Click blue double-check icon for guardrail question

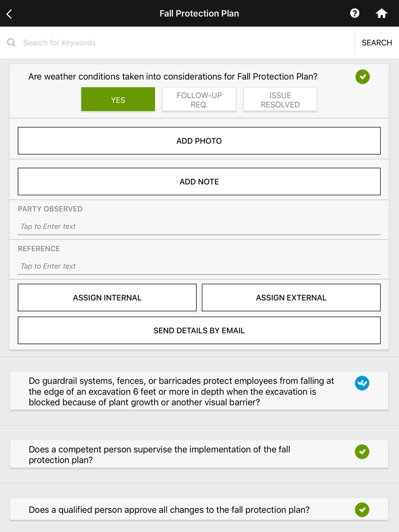[x=362, y=383]
